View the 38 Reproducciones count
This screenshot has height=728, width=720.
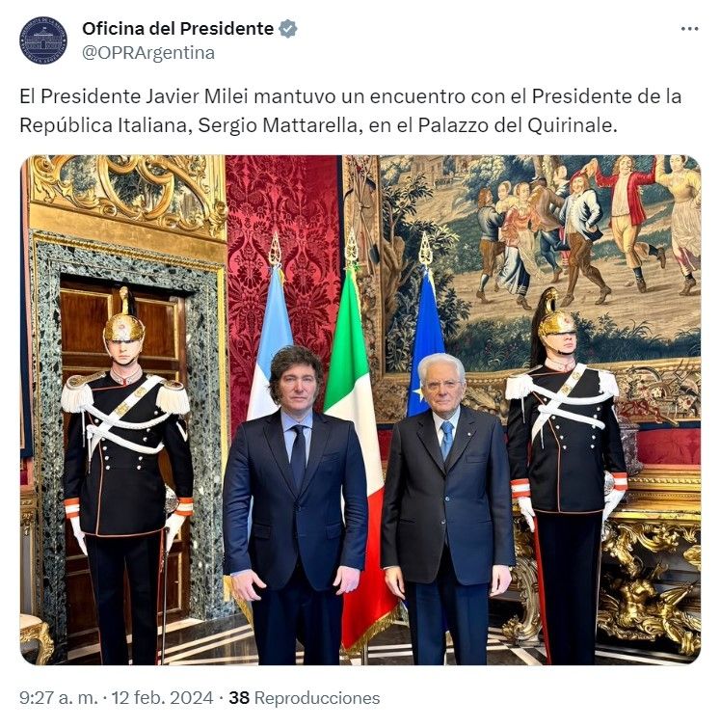(305, 698)
